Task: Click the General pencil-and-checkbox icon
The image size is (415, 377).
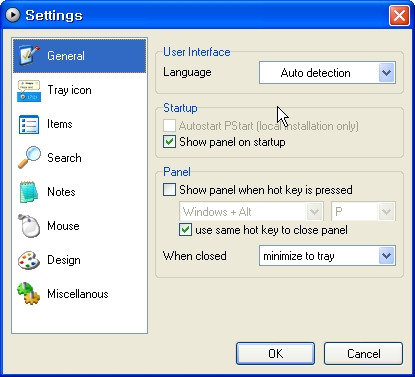Action: click(29, 55)
